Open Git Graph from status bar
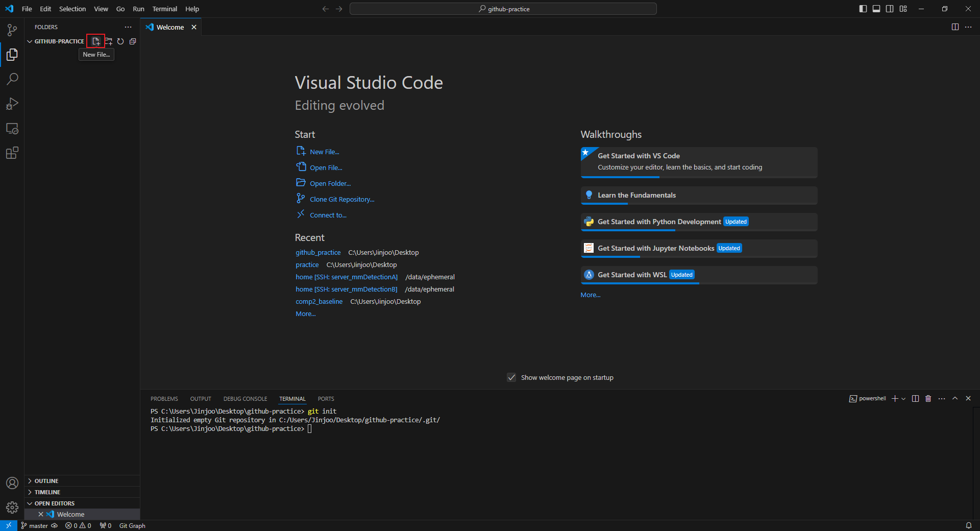The height and width of the screenshot is (531, 980). (132, 525)
